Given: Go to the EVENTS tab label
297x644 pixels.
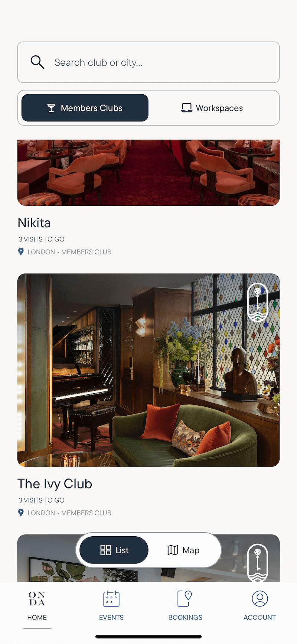Looking at the screenshot, I should (x=111, y=617).
